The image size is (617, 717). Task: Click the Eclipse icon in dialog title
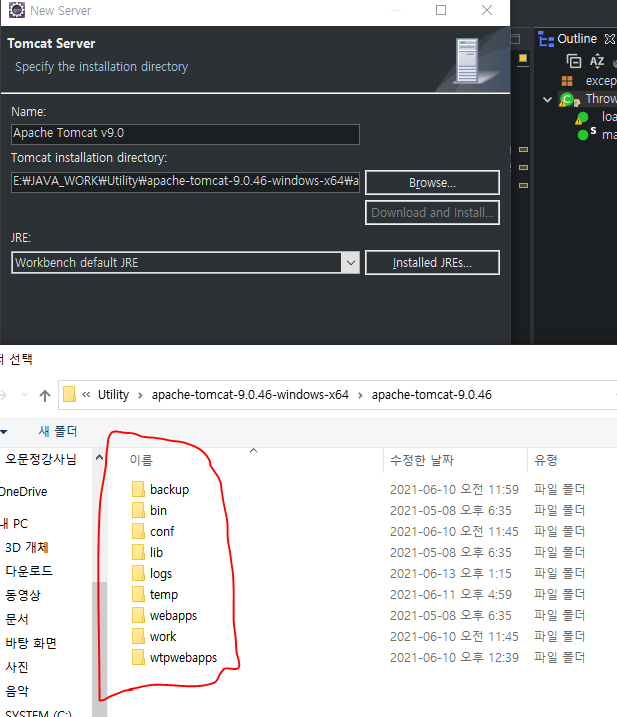point(17,10)
